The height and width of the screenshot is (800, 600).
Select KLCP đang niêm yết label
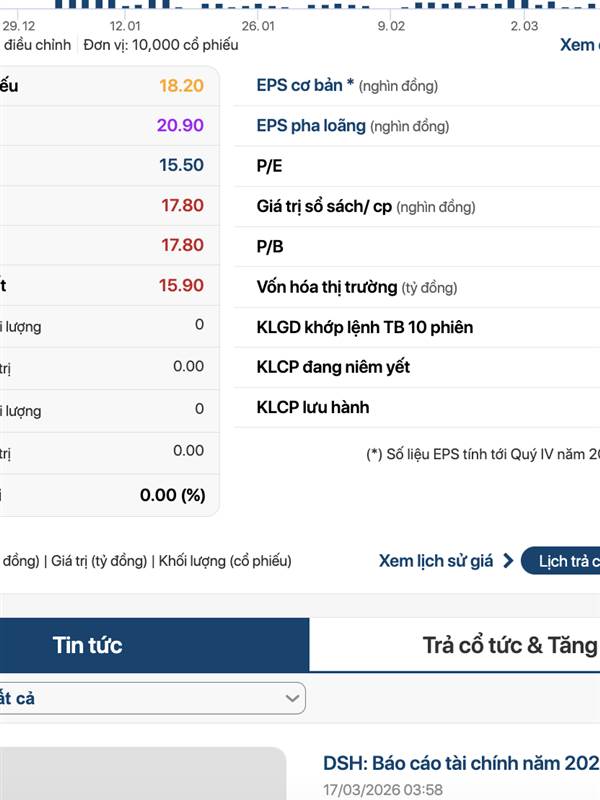pos(333,367)
